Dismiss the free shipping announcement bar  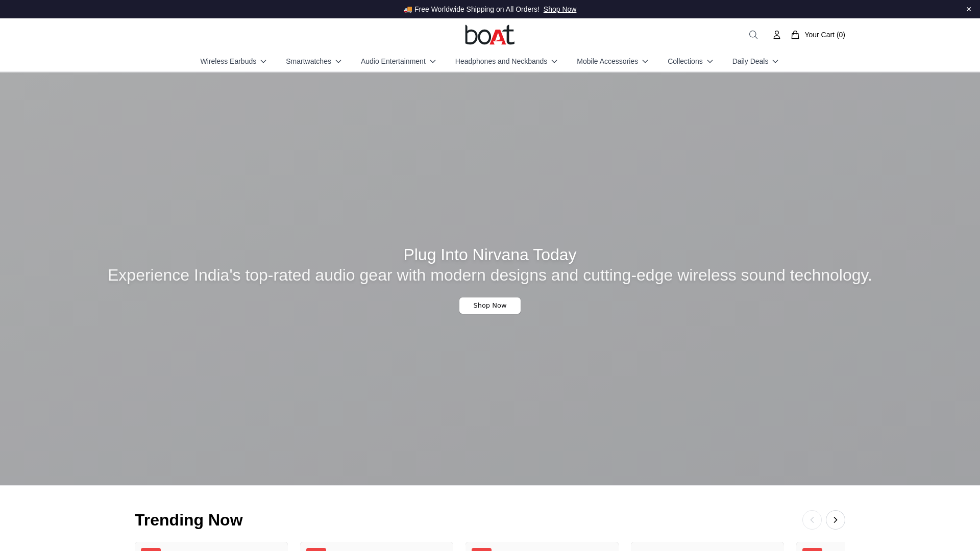point(969,9)
